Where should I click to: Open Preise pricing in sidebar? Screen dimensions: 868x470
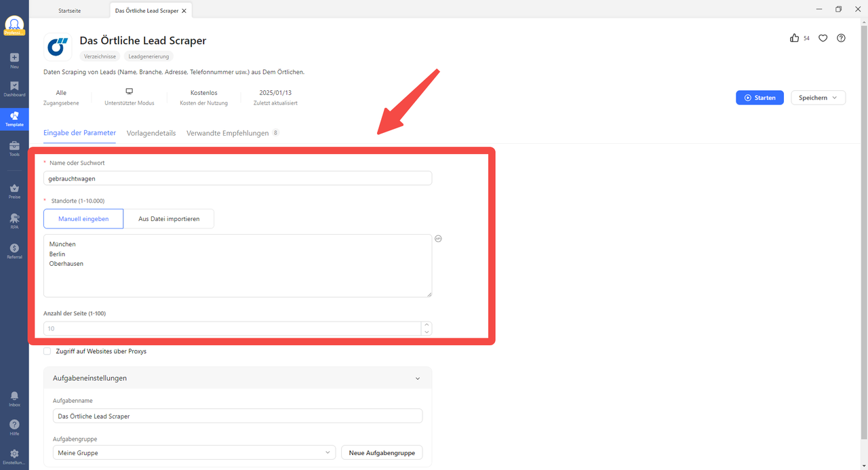coord(14,191)
